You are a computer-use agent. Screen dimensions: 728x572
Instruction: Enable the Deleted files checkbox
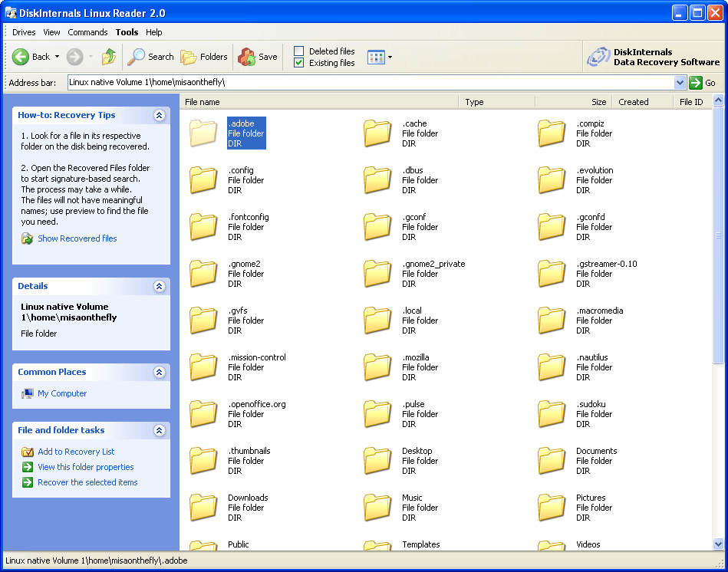[x=299, y=51]
